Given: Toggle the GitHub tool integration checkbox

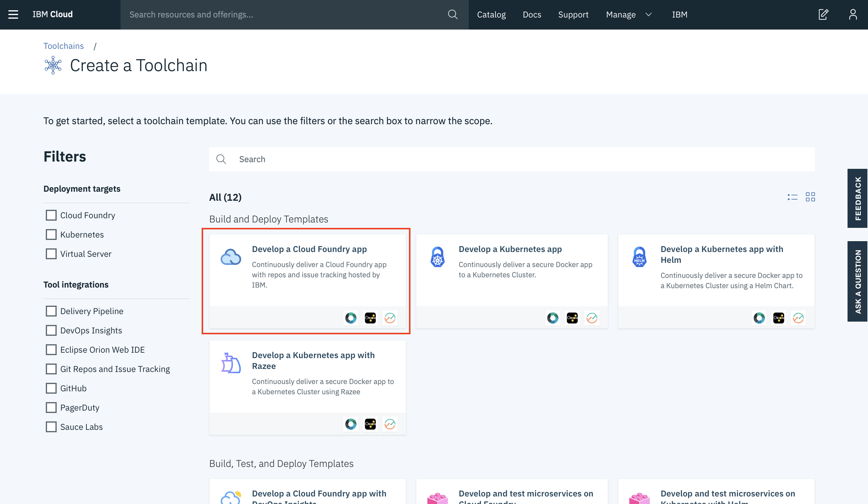Looking at the screenshot, I should (x=51, y=388).
